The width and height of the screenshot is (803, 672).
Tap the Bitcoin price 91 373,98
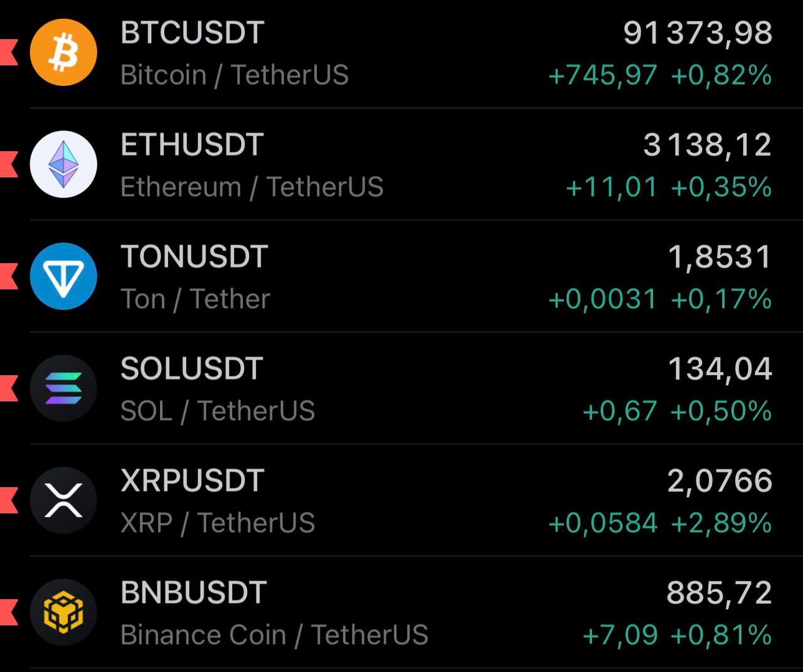pyautogui.click(x=698, y=33)
